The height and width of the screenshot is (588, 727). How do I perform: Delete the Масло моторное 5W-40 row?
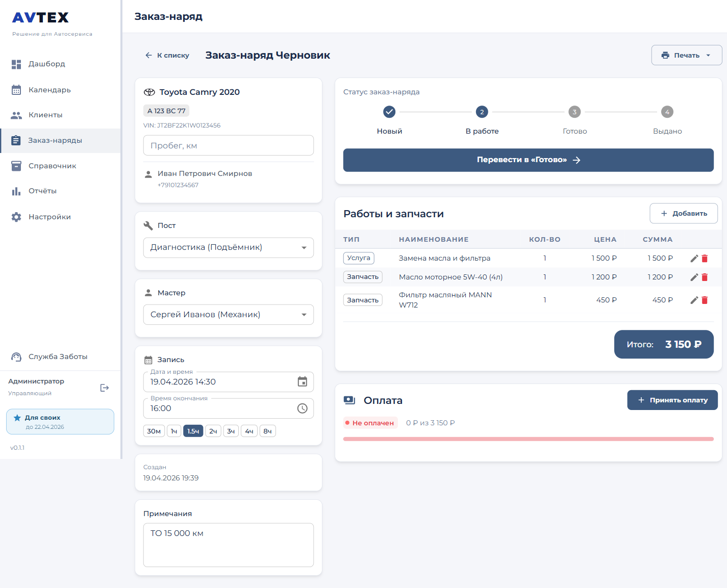pos(705,277)
